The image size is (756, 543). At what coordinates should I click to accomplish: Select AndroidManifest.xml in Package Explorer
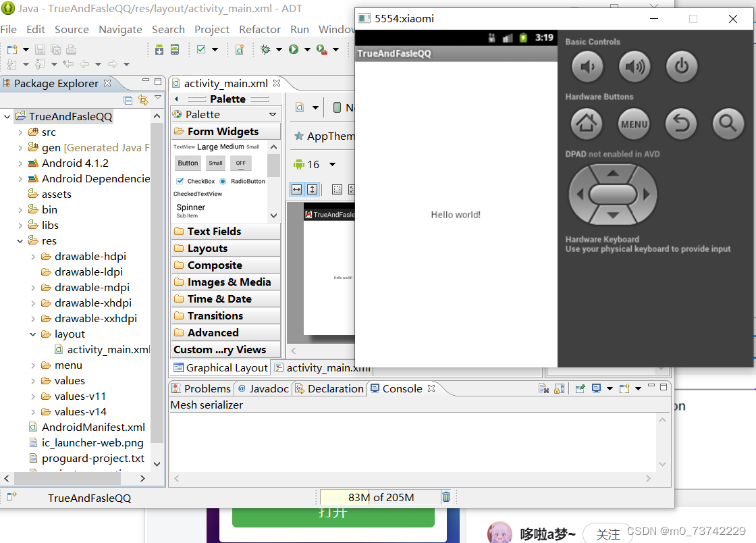tap(87, 428)
